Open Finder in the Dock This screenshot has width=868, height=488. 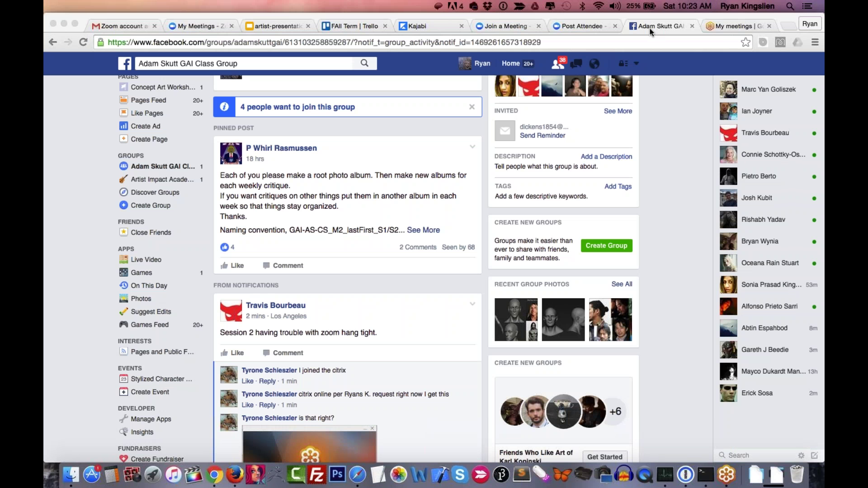click(x=71, y=474)
